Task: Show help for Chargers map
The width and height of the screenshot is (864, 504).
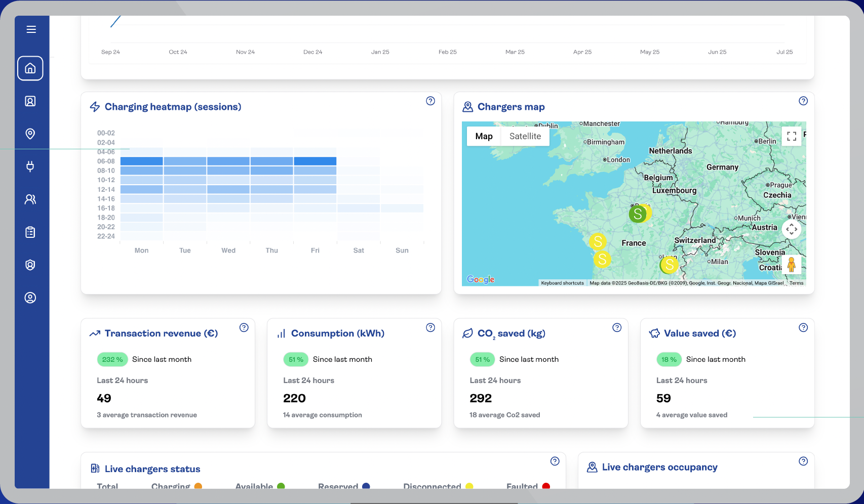Action: pyautogui.click(x=803, y=101)
